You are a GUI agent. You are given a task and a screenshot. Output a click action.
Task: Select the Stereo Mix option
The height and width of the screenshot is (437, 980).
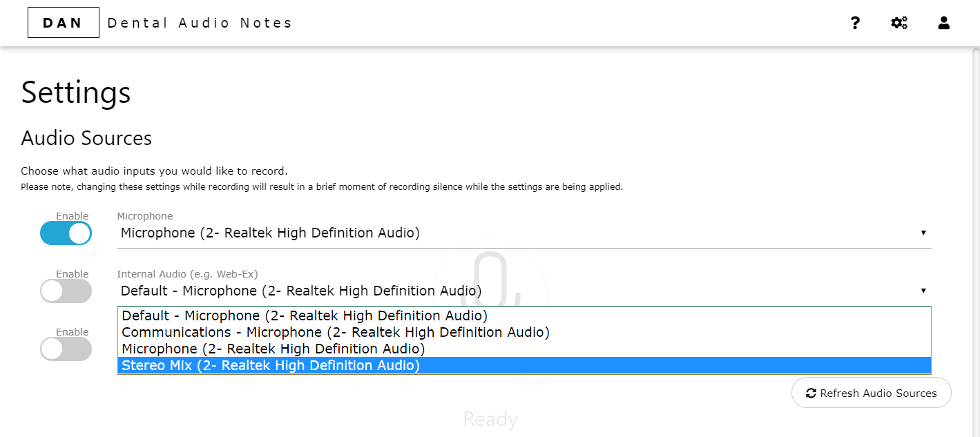pyautogui.click(x=271, y=366)
